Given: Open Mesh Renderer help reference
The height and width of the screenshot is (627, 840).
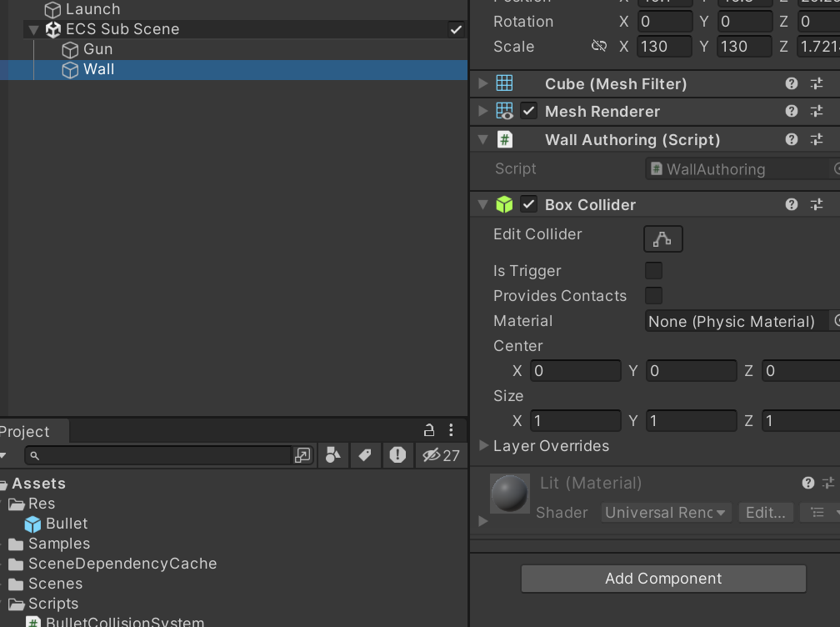Looking at the screenshot, I should 792,111.
